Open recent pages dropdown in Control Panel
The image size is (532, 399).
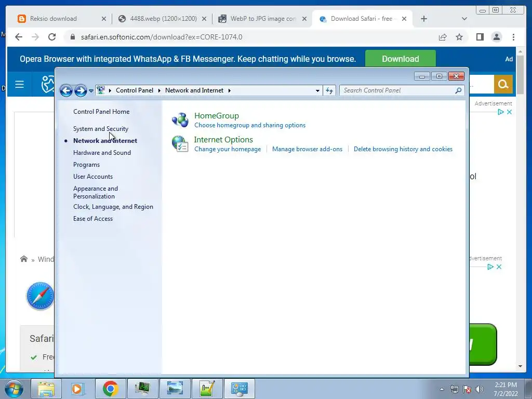91,91
